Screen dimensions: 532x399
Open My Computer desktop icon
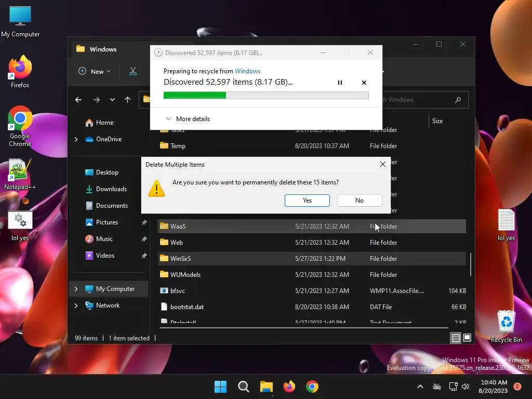(20, 22)
